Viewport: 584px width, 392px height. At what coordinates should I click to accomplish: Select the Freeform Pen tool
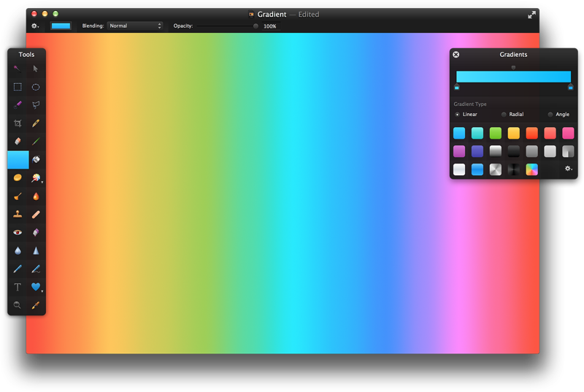tap(36, 269)
